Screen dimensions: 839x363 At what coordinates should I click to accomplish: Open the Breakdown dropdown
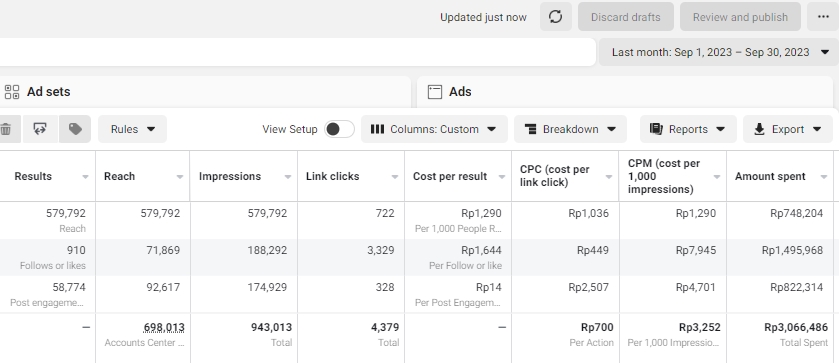coord(570,129)
